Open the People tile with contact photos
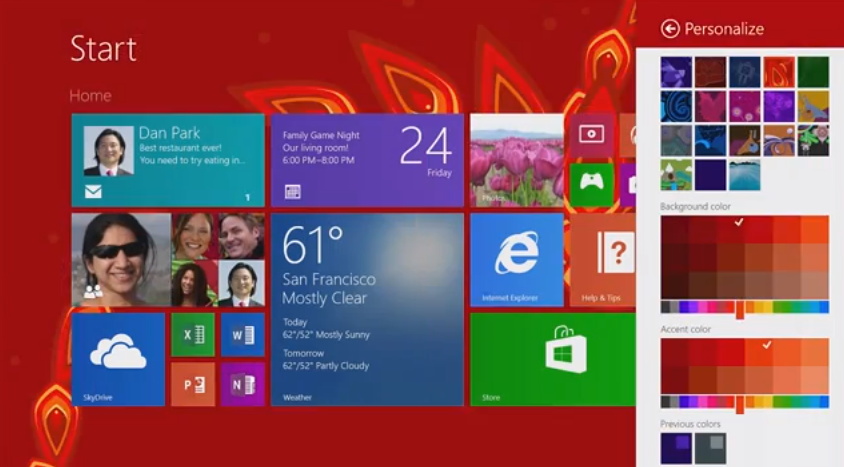The image size is (844, 467). click(x=168, y=260)
